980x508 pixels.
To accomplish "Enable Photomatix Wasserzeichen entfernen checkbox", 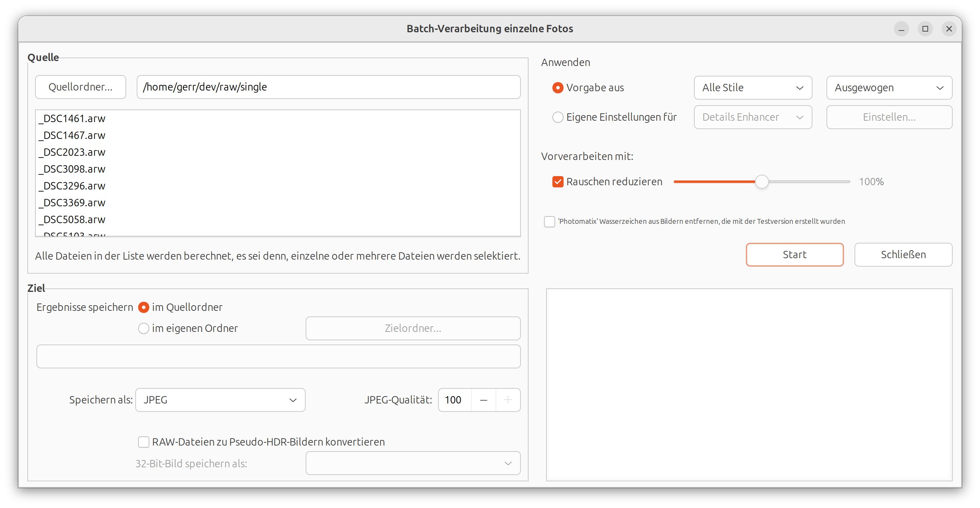I will (549, 221).
